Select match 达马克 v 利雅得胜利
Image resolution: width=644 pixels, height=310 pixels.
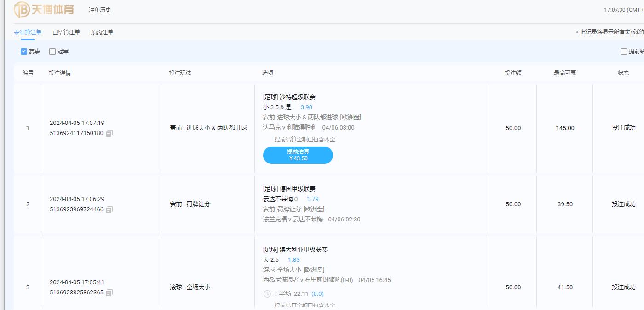coord(290,127)
